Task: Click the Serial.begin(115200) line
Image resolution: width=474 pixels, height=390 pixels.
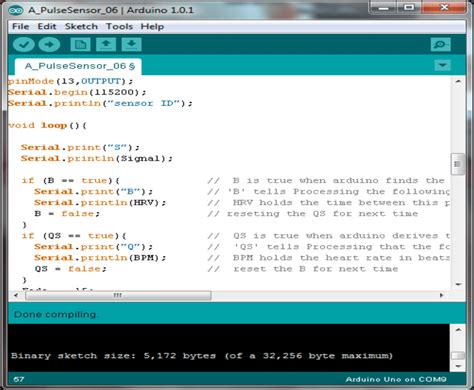Action: point(77,92)
